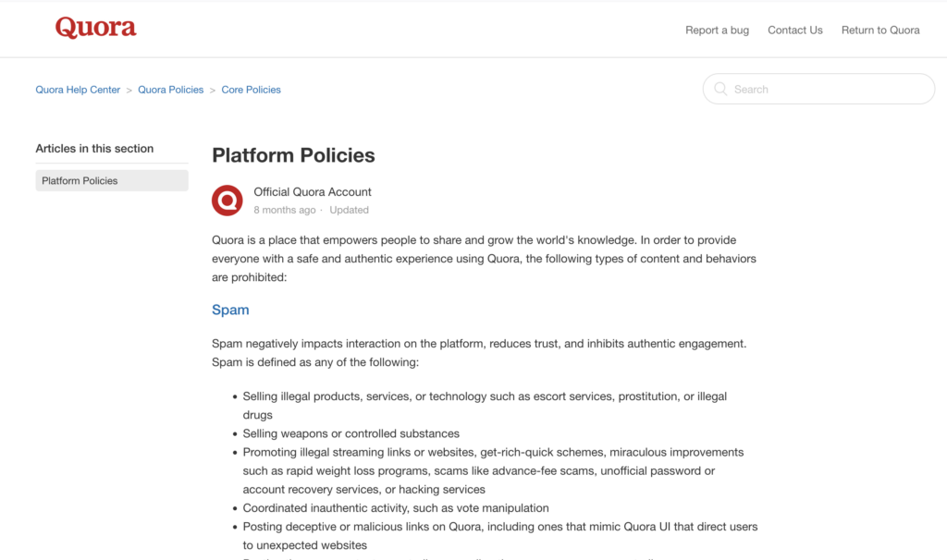The image size is (947, 560).
Task: Click the red Q avatar of Official Quora Account
Action: click(x=227, y=200)
